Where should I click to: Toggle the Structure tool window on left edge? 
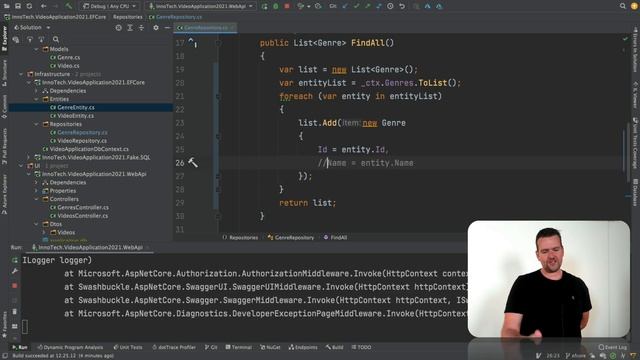[4, 73]
